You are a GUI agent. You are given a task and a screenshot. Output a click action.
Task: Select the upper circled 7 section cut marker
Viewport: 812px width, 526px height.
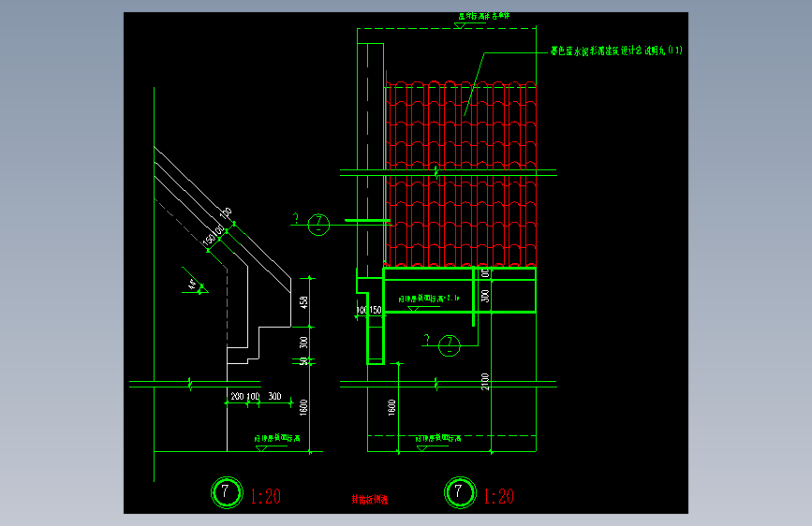[318, 225]
